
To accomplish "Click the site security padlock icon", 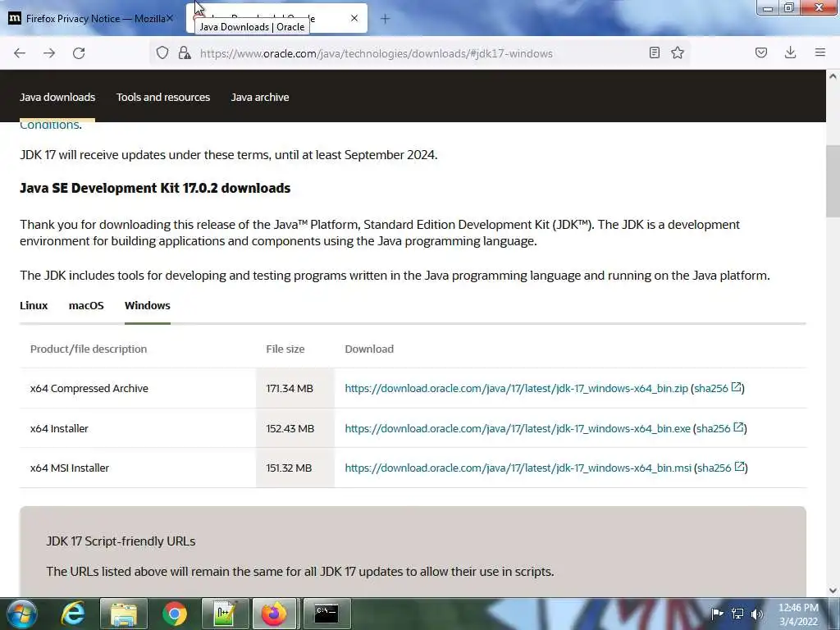I will pyautogui.click(x=185, y=52).
